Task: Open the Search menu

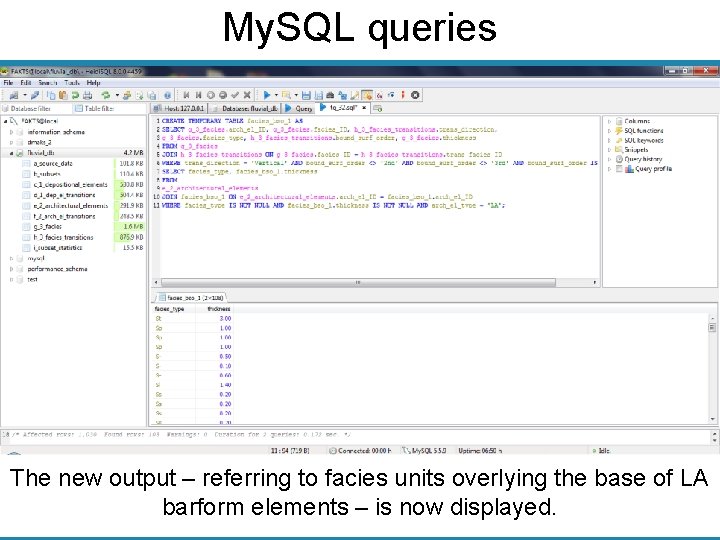Action: click(48, 83)
